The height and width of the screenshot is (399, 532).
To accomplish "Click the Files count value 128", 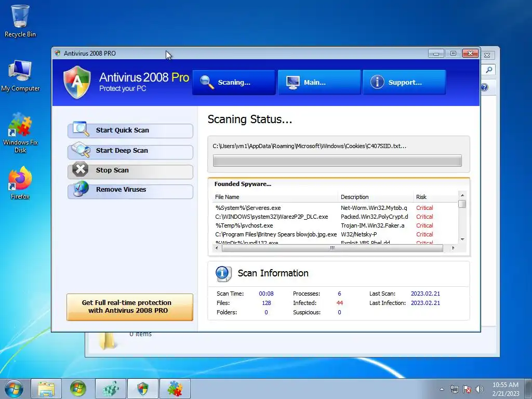I will point(267,303).
